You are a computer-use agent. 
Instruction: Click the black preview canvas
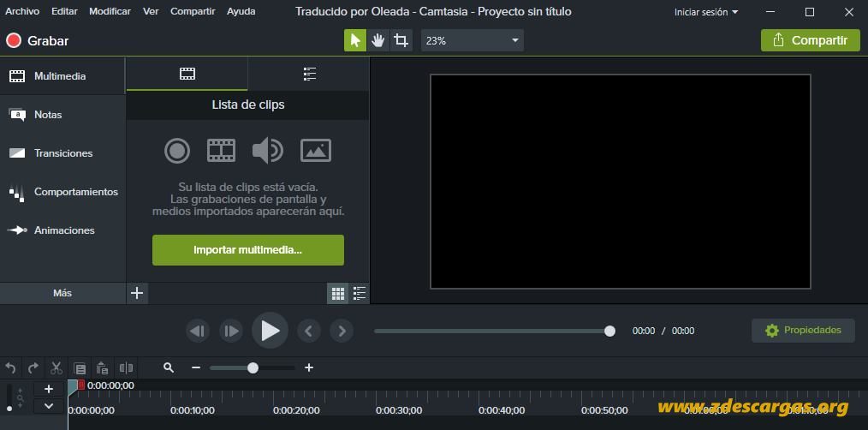point(620,182)
